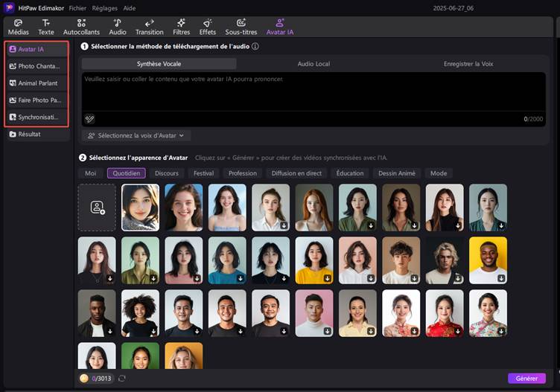
Task: Click the Générer button
Action: [526, 379]
